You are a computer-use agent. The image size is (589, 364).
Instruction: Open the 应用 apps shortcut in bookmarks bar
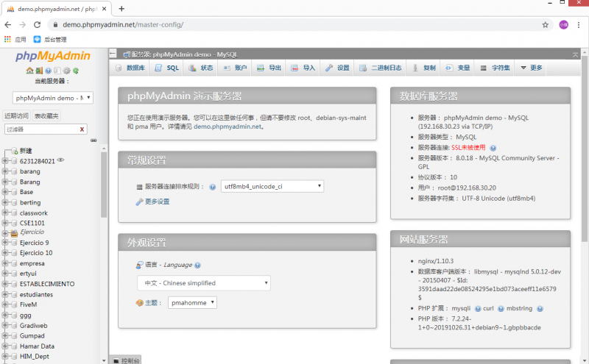15,40
